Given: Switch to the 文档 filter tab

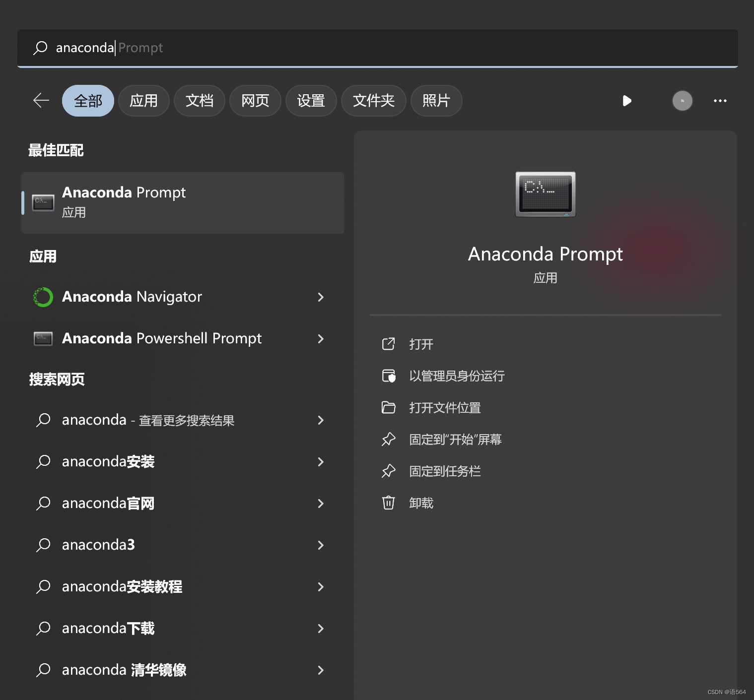Looking at the screenshot, I should point(199,101).
